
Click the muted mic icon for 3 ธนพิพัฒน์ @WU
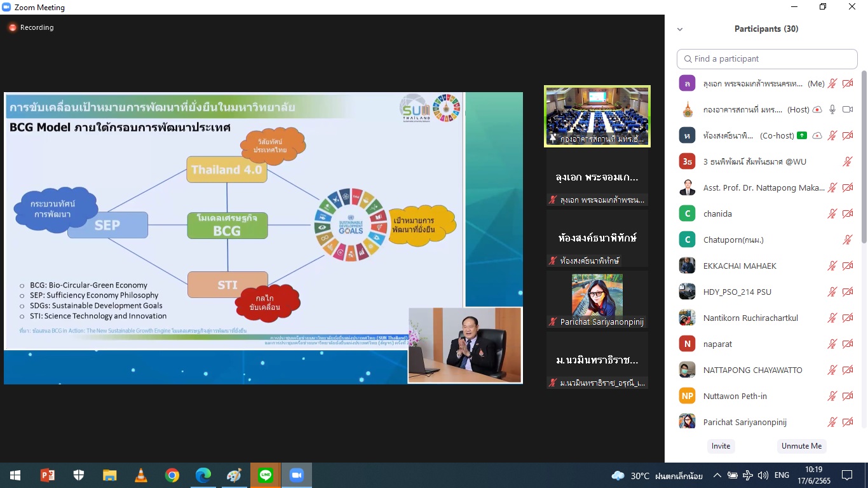click(x=848, y=162)
